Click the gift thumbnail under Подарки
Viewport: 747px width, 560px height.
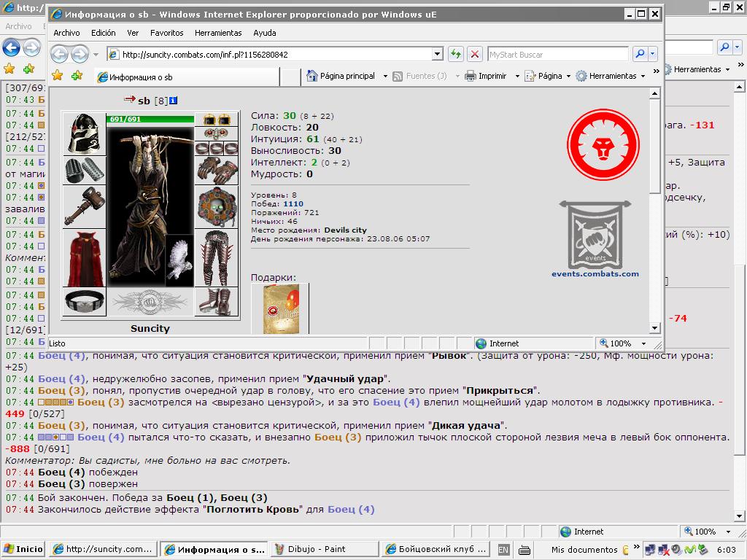[280, 308]
